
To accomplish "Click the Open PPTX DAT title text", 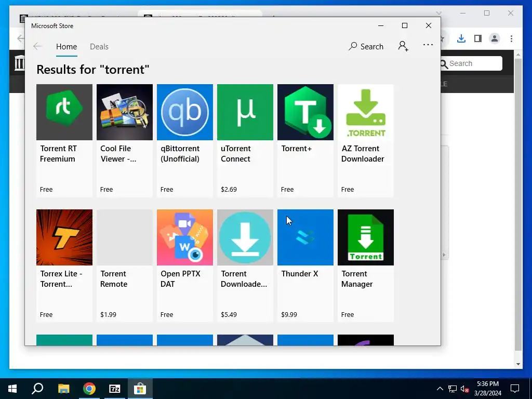I will (x=180, y=279).
